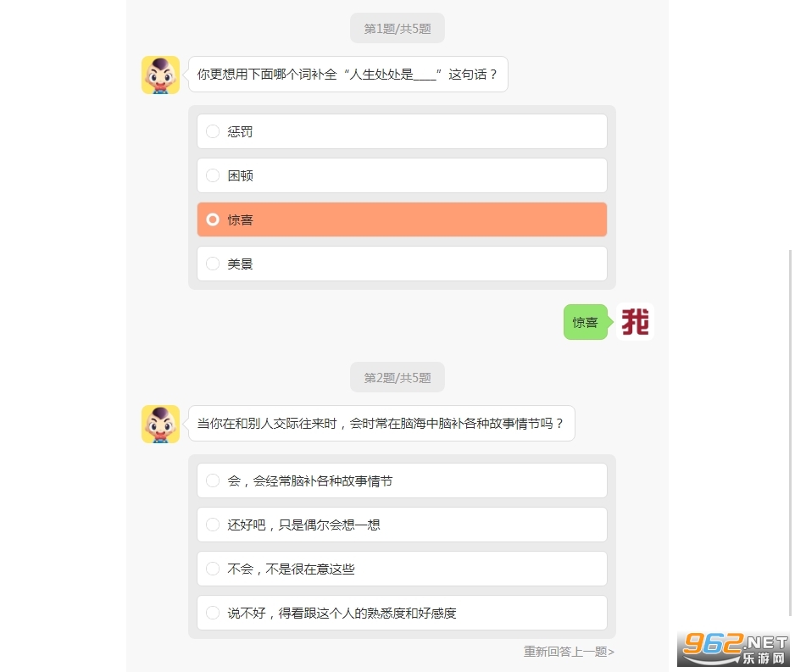Click the 第1题/共5题 progress label
795x672 pixels.
pos(397,28)
